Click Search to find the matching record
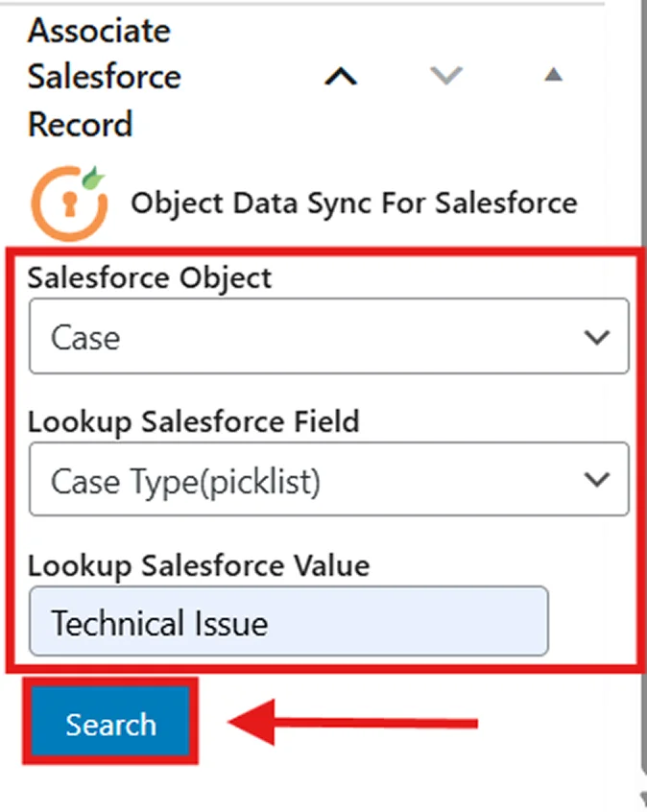The width and height of the screenshot is (647, 812). 109,725
